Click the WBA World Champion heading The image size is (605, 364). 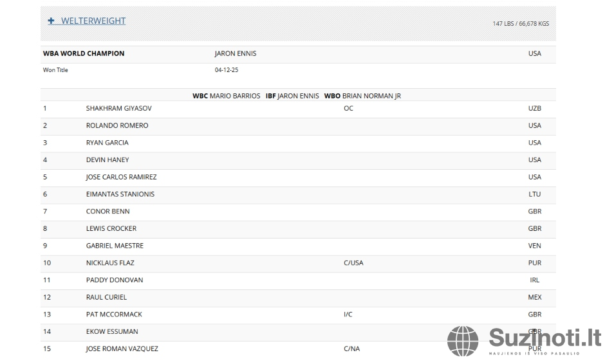pos(84,53)
